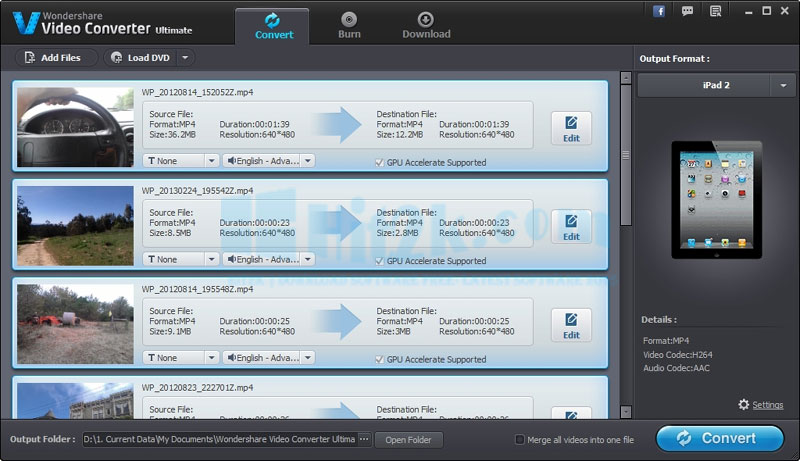
Task: Open the Facebook share icon
Action: 659,11
